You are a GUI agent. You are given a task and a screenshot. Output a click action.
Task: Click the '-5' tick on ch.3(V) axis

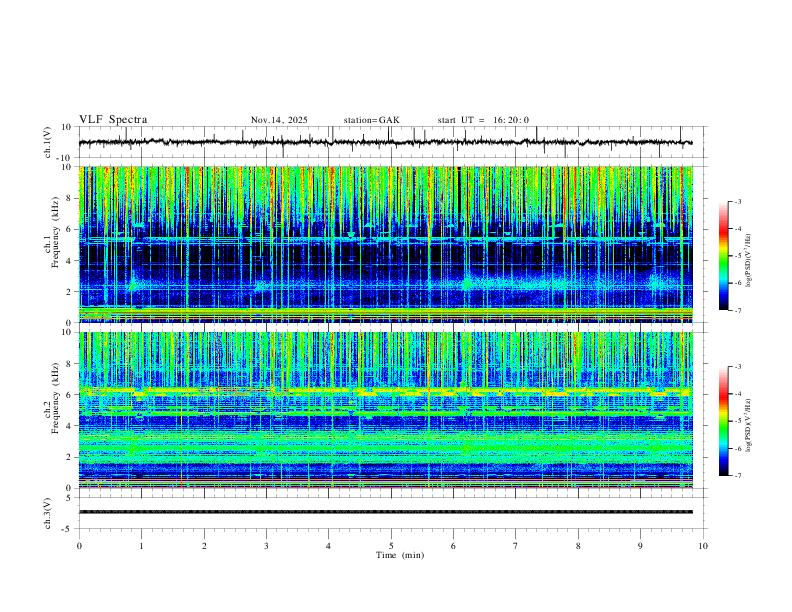coord(67,529)
